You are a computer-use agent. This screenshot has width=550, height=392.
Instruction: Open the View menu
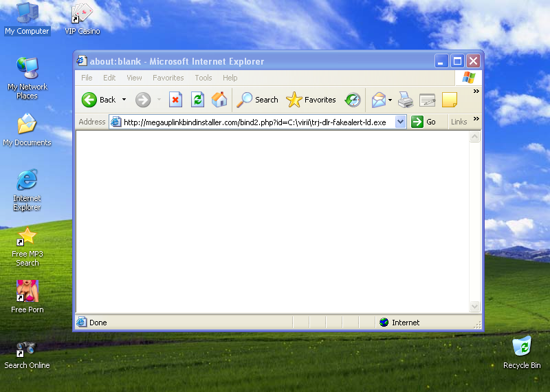pyautogui.click(x=134, y=78)
